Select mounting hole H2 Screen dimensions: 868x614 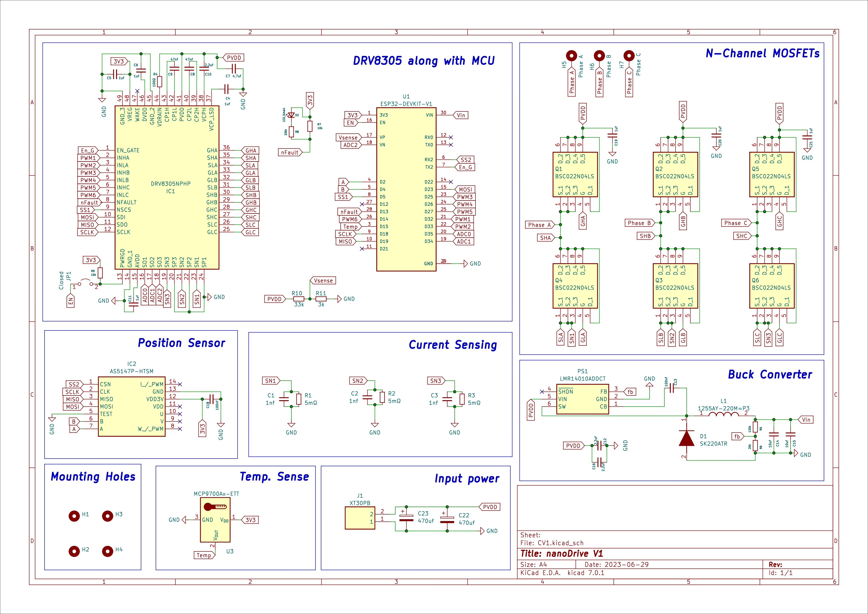click(x=74, y=551)
